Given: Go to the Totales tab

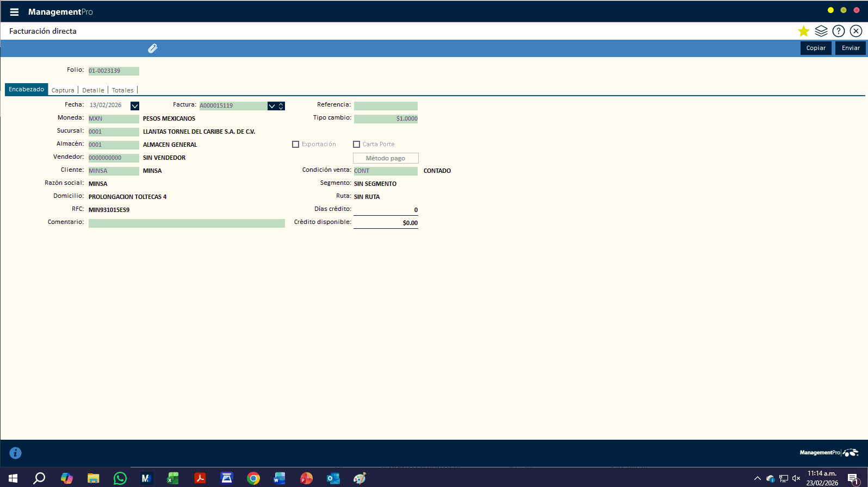Looking at the screenshot, I should 123,90.
